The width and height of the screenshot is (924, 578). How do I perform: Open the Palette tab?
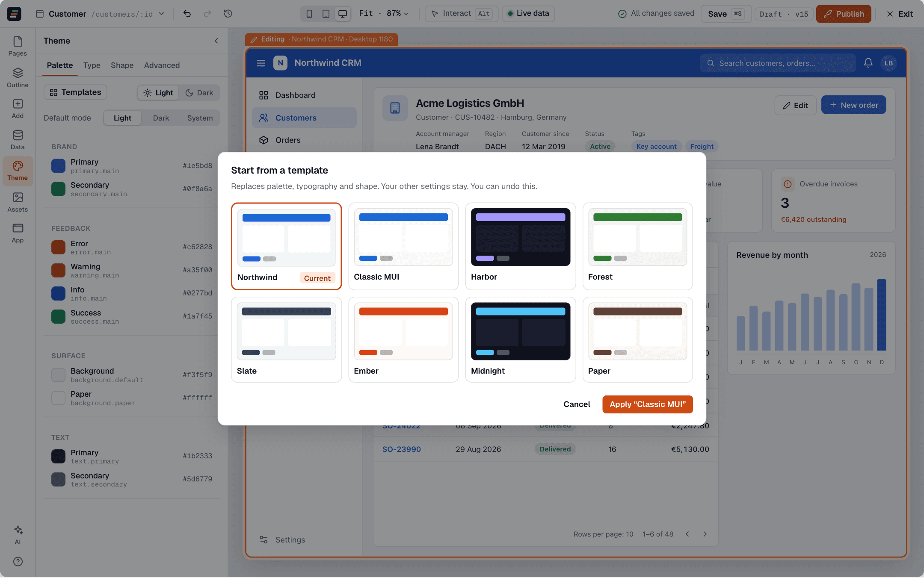tap(60, 65)
